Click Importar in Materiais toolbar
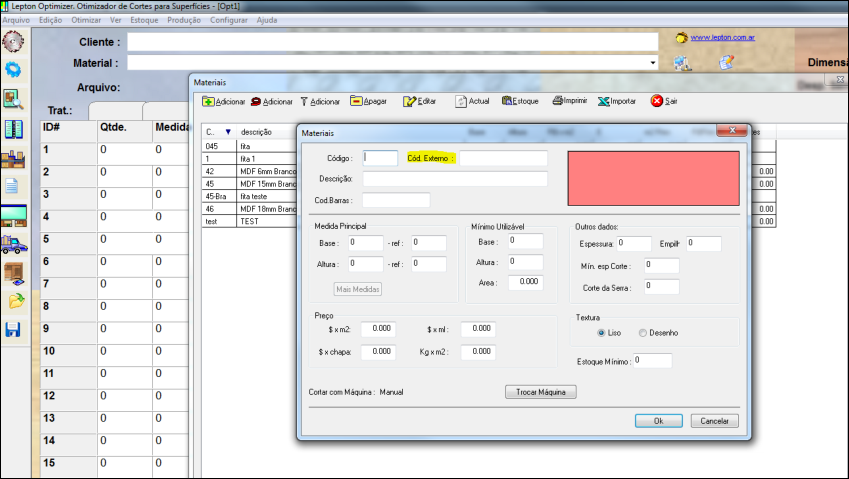Viewport: 849px width, 479px height. (x=617, y=101)
